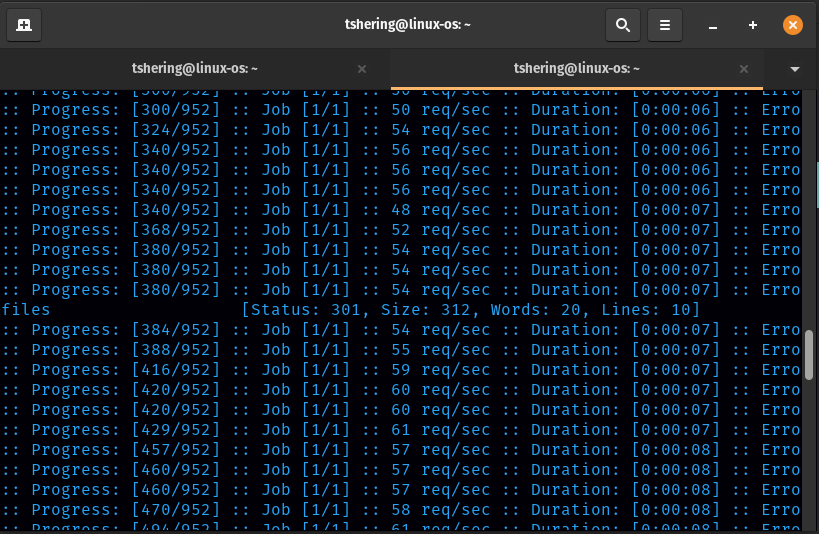Open a new terminal tab
This screenshot has height=534, width=819.
tap(24, 25)
